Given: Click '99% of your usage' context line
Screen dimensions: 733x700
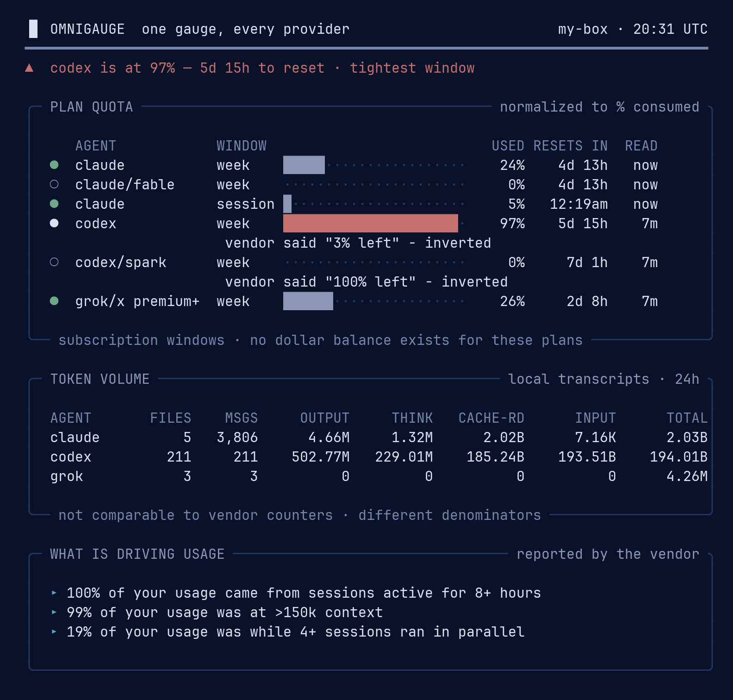Looking at the screenshot, I should (225, 612).
